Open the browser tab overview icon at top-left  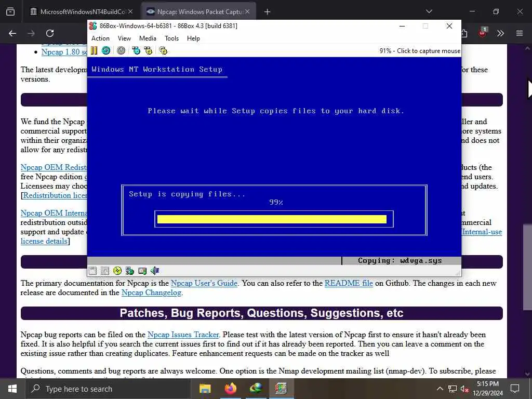(10, 11)
